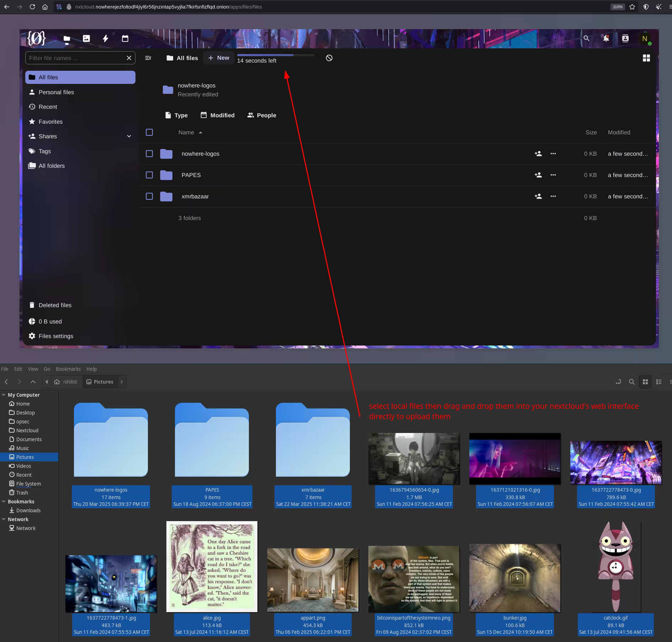The height and width of the screenshot is (642, 672).
Task: Open the View menu in file manager
Action: pyautogui.click(x=33, y=369)
